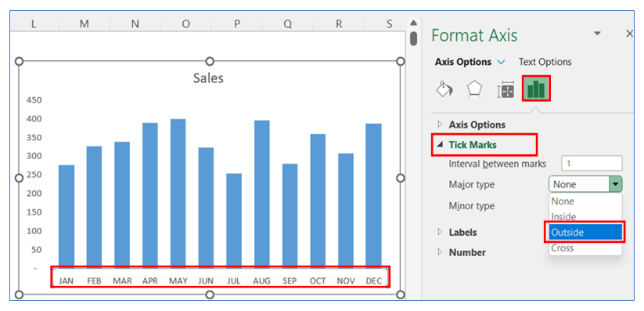Open the Axis Options tab dropdown chevron
This screenshot has width=644, height=311.
501,62
